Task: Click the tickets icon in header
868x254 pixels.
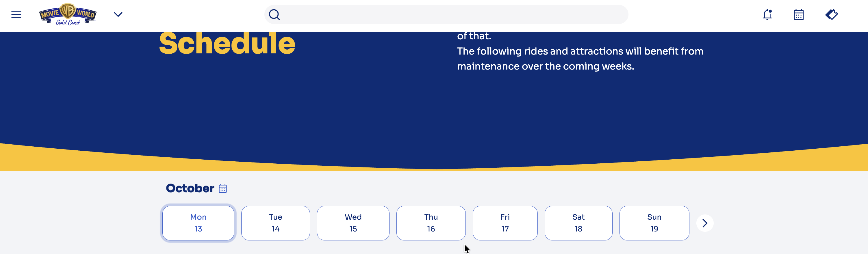Action: pyautogui.click(x=831, y=14)
